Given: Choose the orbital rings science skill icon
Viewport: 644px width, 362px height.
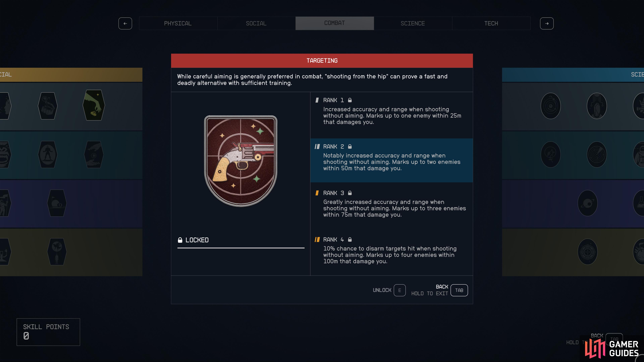Looking at the screenshot, I should [x=550, y=106].
